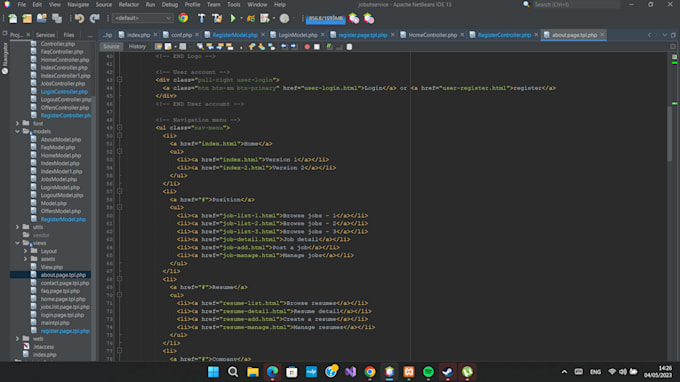
Task: Collapse code fold at line 43
Action: point(119,80)
